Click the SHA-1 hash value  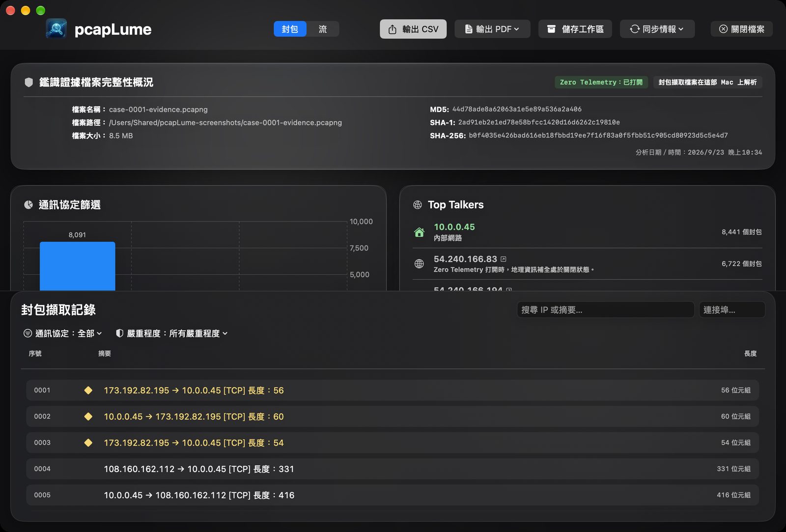(539, 122)
